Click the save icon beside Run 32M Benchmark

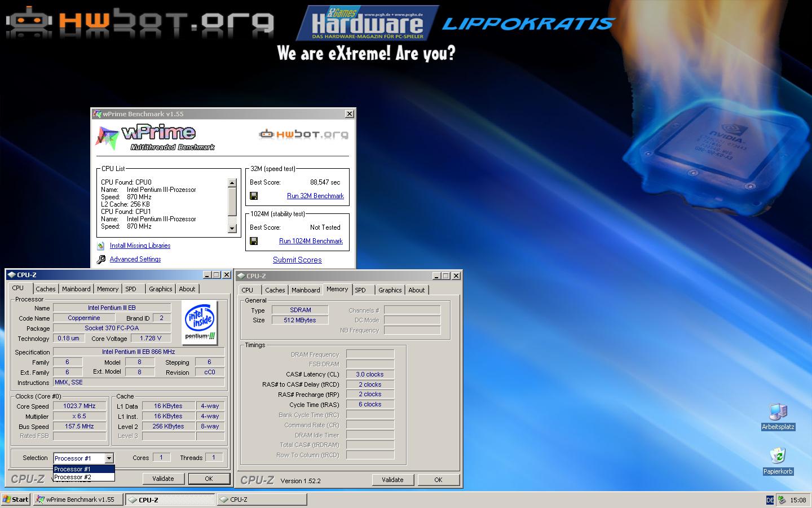point(254,196)
